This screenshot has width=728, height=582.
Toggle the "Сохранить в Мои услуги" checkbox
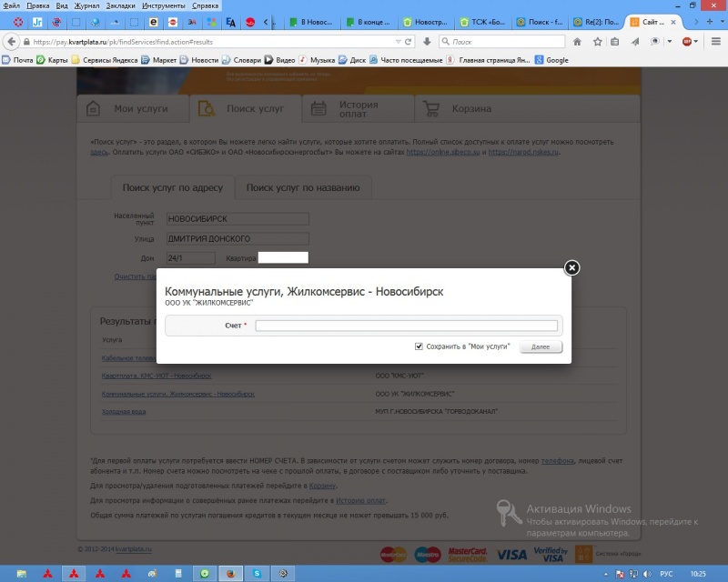pyautogui.click(x=419, y=346)
